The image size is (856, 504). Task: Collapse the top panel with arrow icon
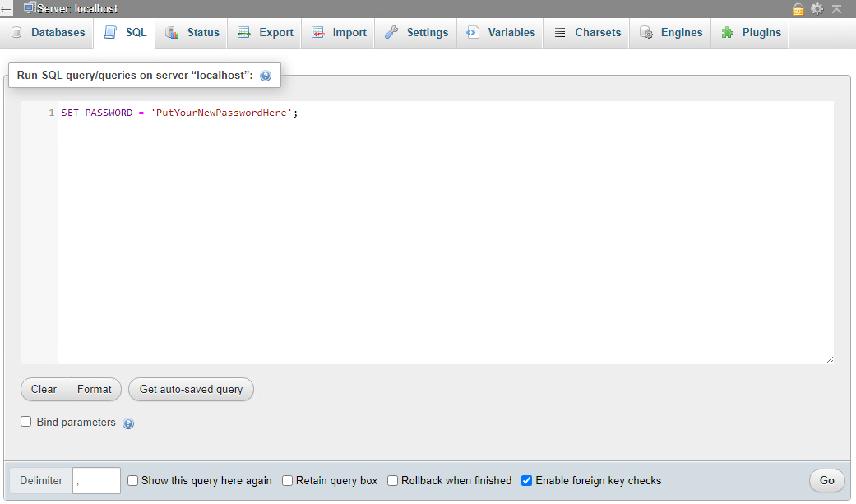tap(837, 8)
